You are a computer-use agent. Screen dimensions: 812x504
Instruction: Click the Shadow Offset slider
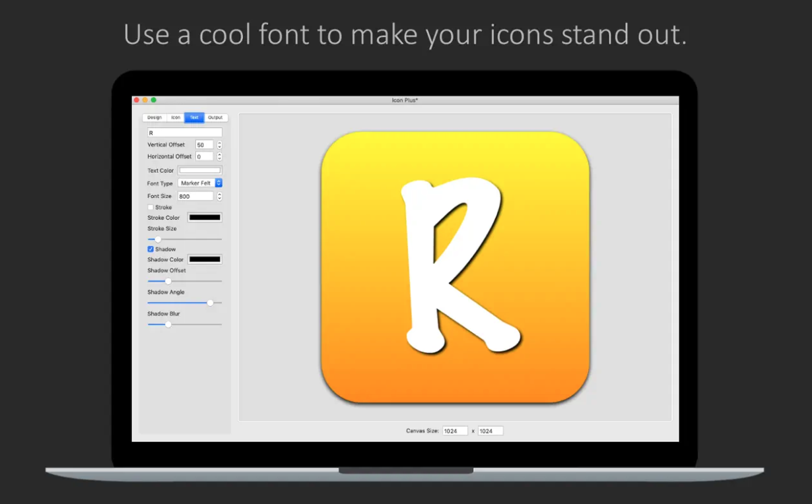click(184, 281)
